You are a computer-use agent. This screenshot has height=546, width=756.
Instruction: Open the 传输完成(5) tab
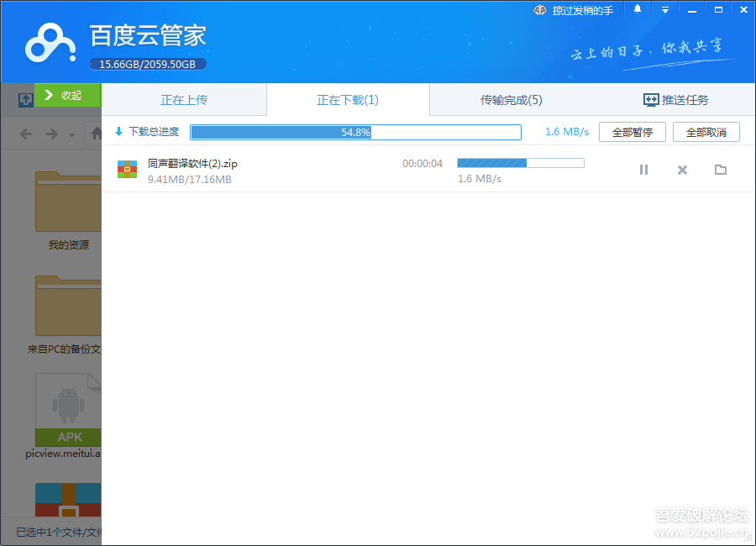(511, 100)
